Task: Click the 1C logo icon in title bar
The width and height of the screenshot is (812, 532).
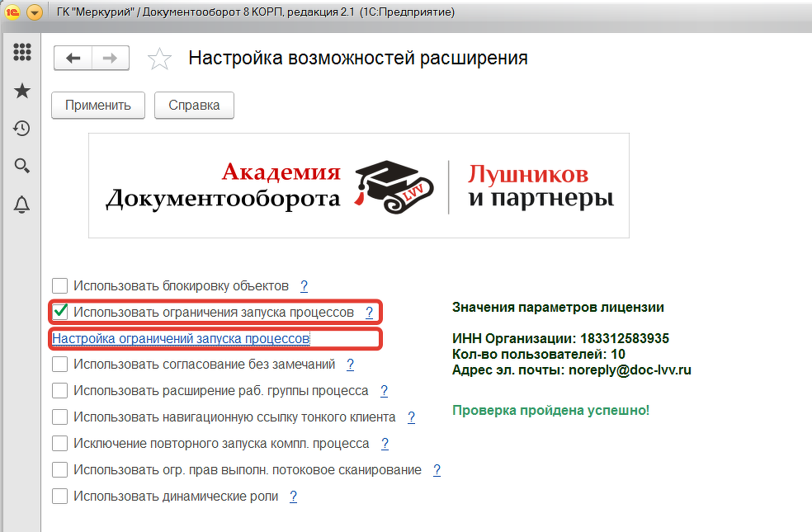Action: point(12,12)
